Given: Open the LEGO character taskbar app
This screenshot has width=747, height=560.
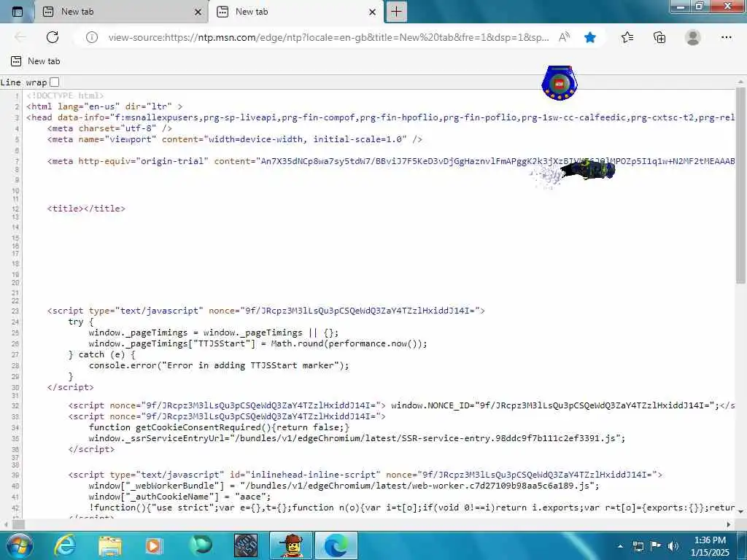Looking at the screenshot, I should point(291,545).
